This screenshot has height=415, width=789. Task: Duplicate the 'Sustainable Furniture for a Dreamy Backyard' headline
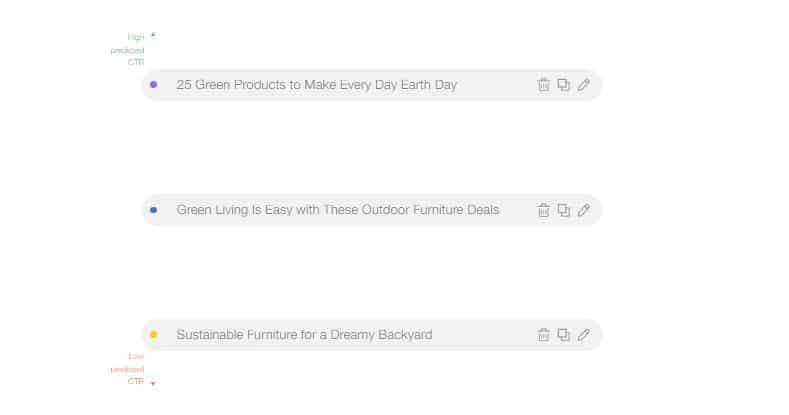[564, 335]
